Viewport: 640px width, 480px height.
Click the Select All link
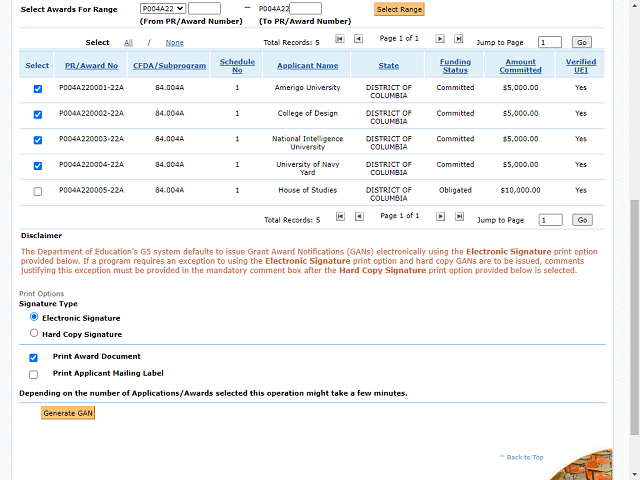(x=128, y=43)
